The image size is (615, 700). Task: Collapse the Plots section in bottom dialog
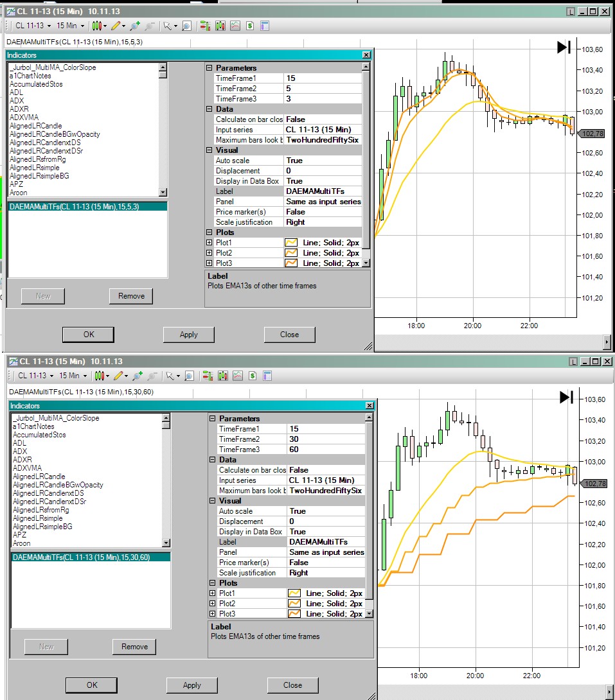tap(212, 583)
